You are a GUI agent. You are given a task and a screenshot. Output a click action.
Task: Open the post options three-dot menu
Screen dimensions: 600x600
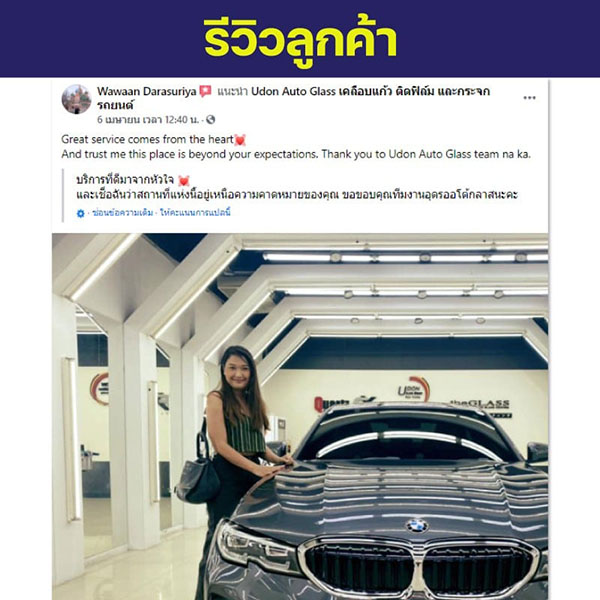[529, 98]
